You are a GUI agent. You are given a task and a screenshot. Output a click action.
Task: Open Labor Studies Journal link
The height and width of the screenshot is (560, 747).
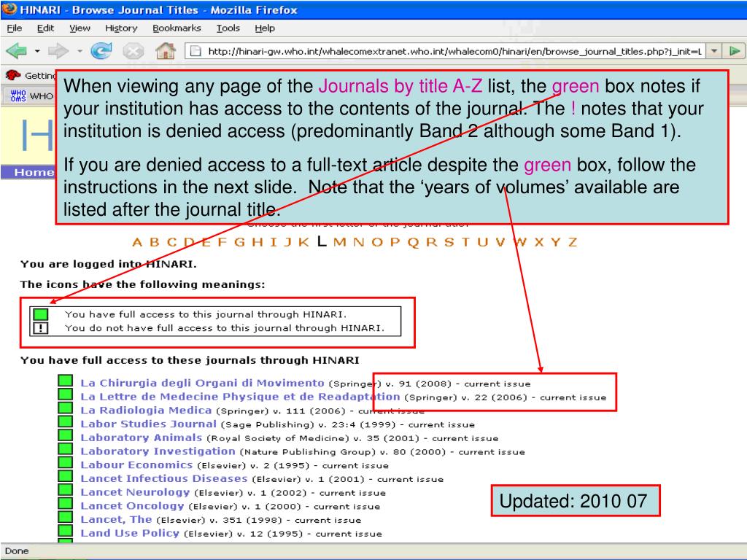click(148, 424)
